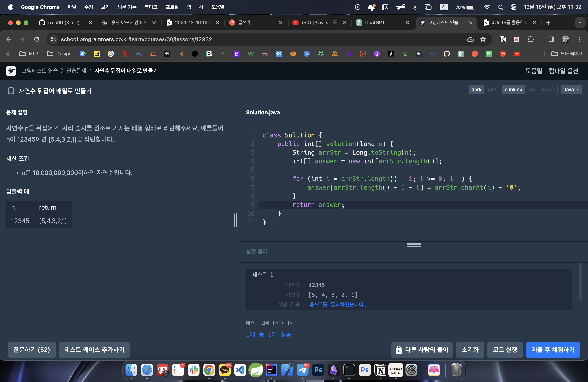Click the Notion extension icon in the toolbar
The image size is (588, 382).
click(x=502, y=39)
